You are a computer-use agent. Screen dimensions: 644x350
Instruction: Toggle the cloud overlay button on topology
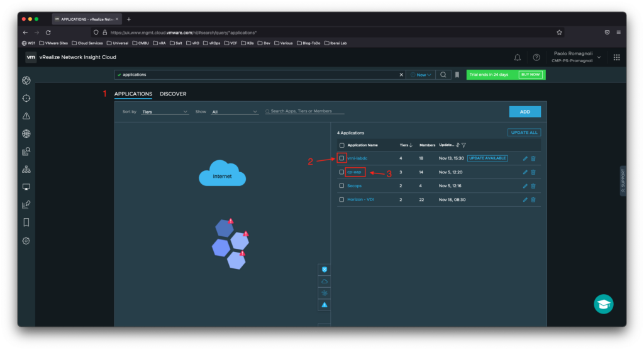[325, 282]
